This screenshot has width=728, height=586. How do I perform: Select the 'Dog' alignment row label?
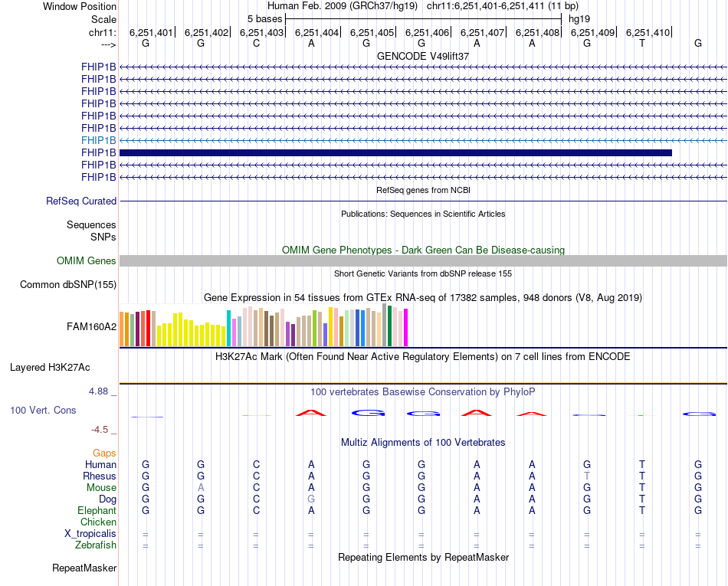108,499
